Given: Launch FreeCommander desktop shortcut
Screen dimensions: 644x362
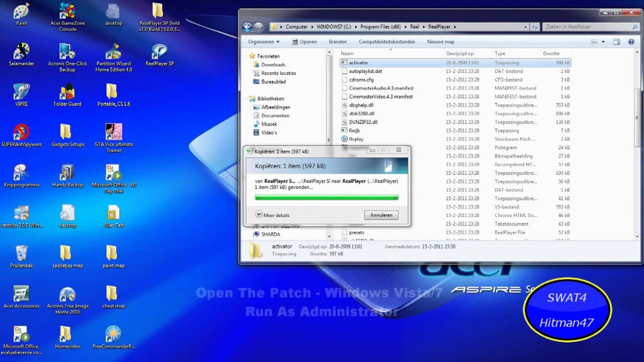Looking at the screenshot, I should click(x=114, y=337).
